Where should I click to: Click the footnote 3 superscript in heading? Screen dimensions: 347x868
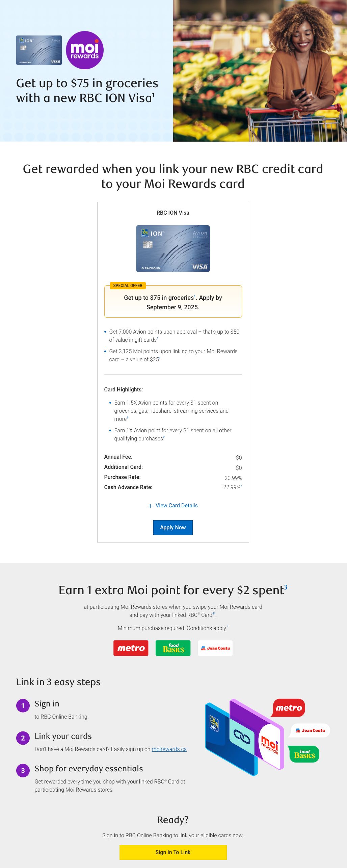coord(286,587)
